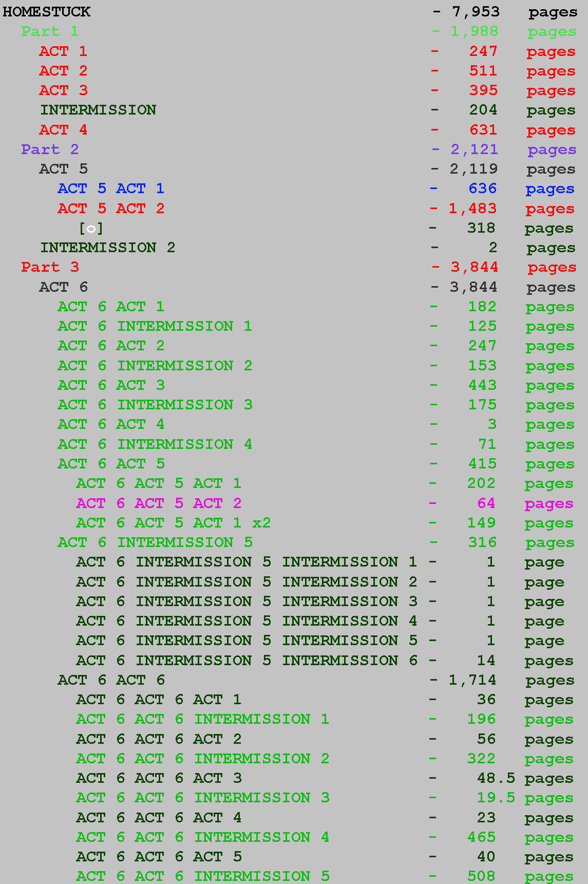Click ACT 6 INTERMISSION 5 green label
Image resolution: width=588 pixels, height=884 pixels.
155,542
